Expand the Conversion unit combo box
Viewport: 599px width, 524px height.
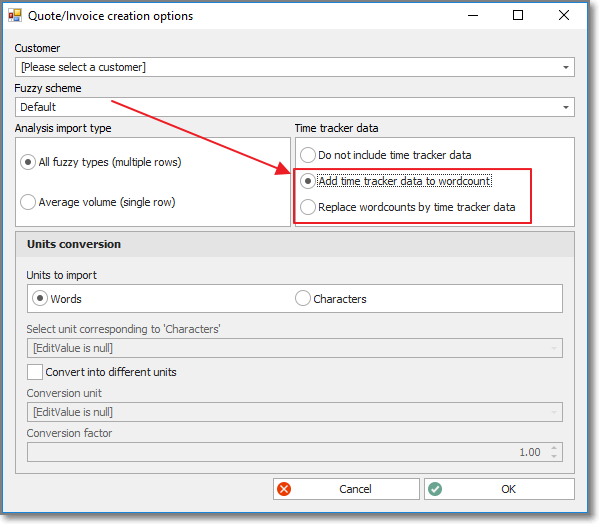554,412
